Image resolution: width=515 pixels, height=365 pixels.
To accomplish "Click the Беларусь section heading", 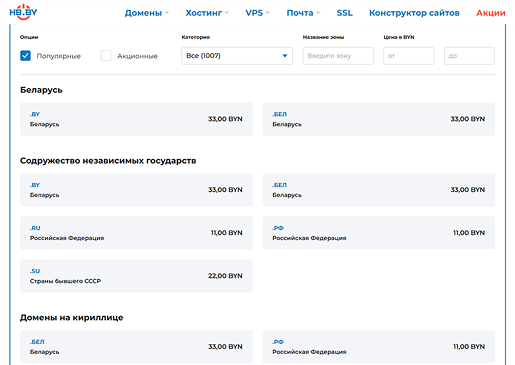I will coord(41,90).
